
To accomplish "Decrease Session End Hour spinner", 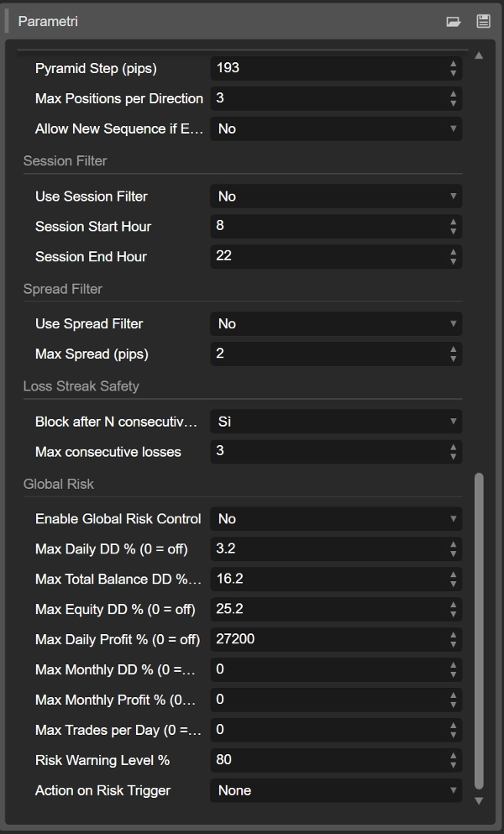I will [454, 261].
